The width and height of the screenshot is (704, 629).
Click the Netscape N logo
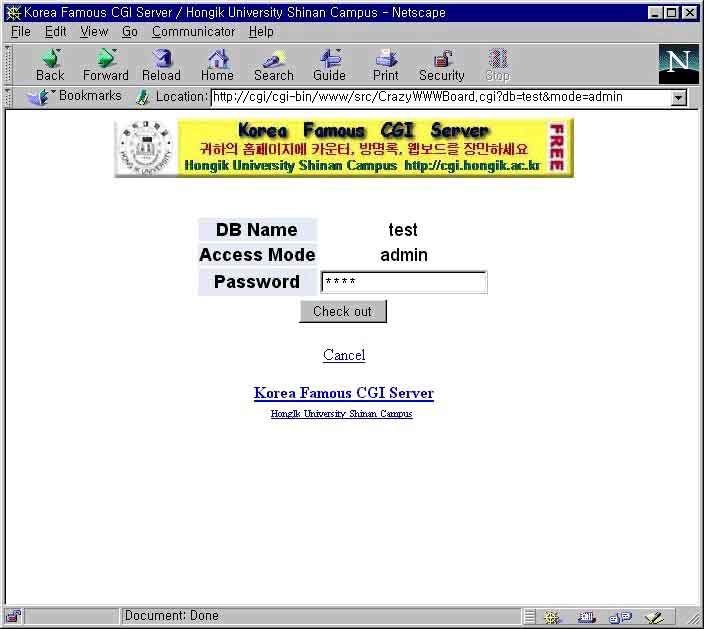[x=678, y=64]
